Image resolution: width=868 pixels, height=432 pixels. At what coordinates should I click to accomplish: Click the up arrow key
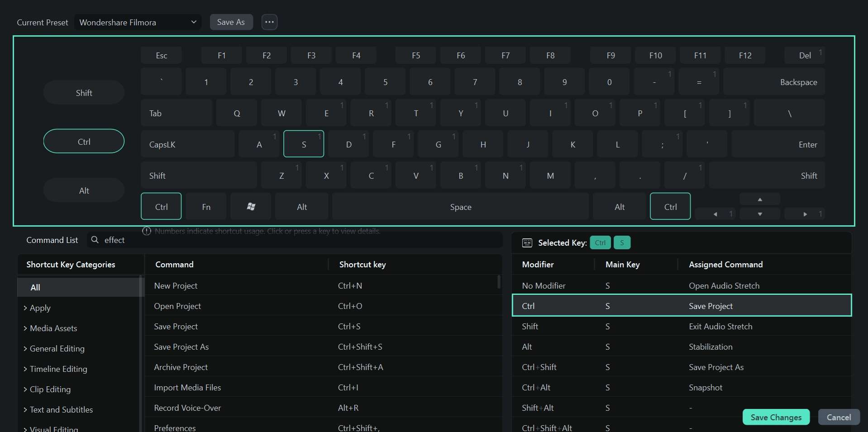point(760,199)
